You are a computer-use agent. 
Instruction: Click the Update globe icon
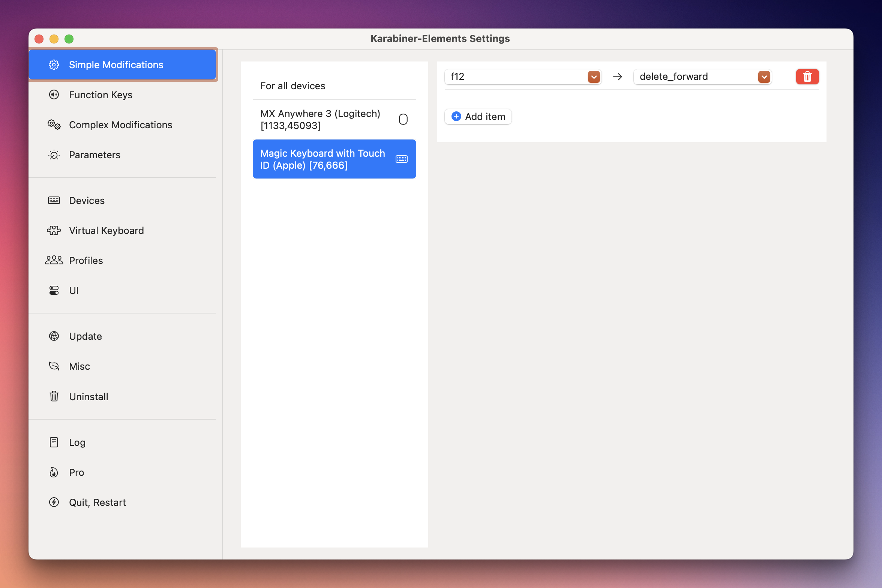[x=54, y=336]
